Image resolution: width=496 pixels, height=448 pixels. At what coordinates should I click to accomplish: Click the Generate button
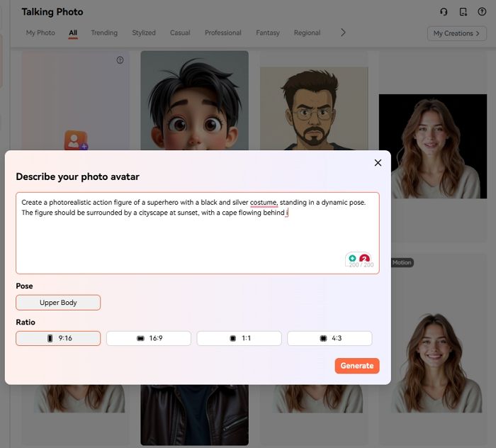pos(357,366)
